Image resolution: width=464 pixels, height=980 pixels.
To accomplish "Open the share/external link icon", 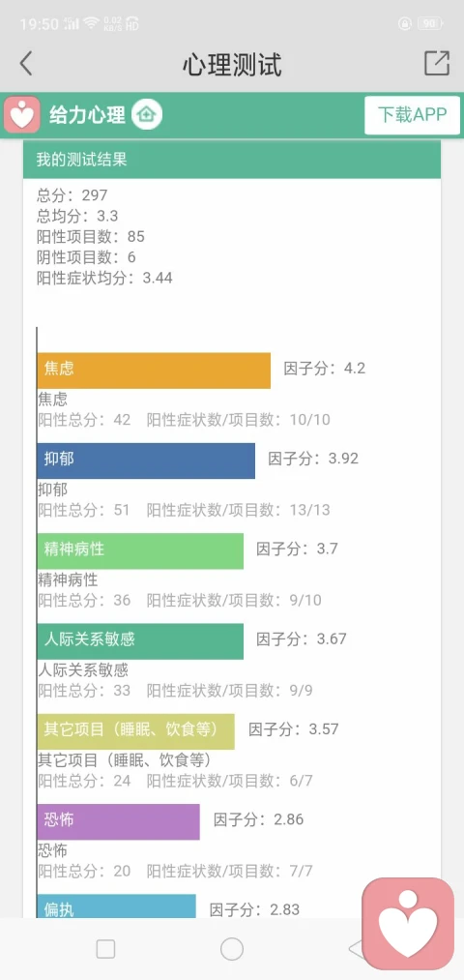I will tap(437, 64).
